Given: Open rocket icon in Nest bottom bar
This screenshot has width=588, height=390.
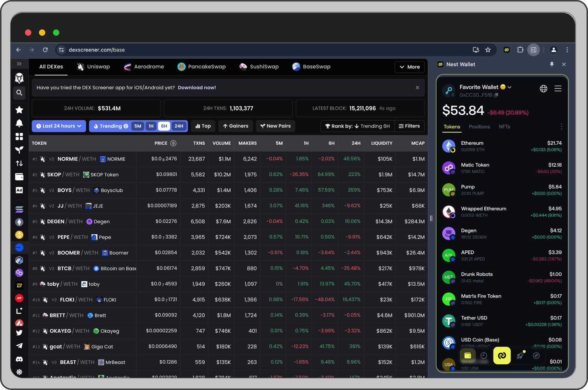Looking at the screenshot, I should tap(520, 355).
